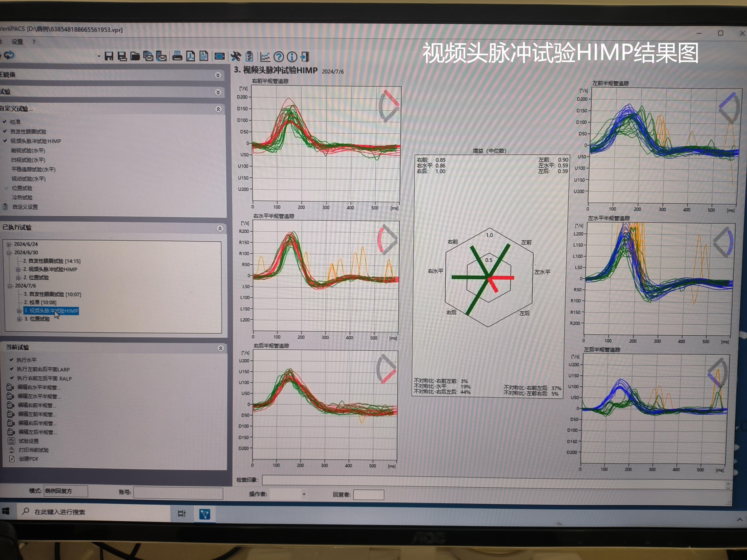Click the exit door icon in the toolbar

point(305,57)
